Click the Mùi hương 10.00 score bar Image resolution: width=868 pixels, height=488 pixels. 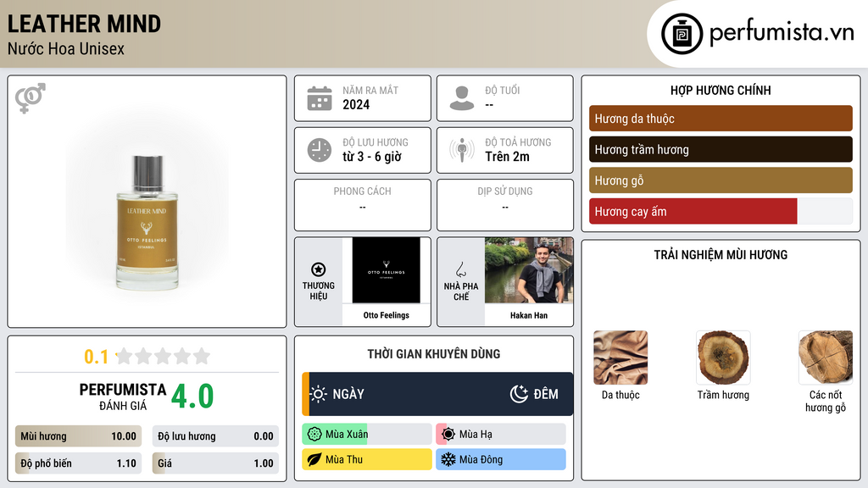pyautogui.click(x=79, y=436)
